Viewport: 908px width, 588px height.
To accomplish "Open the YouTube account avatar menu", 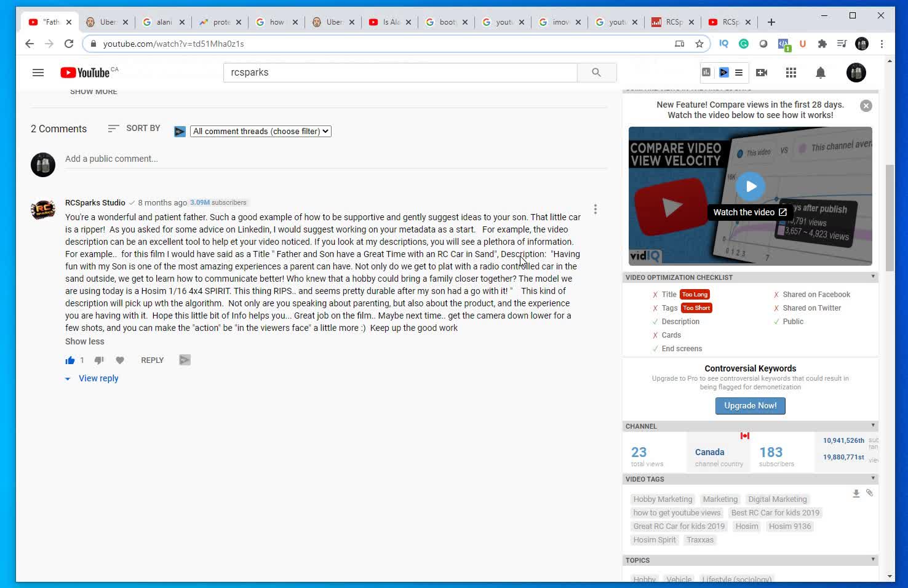I will [856, 73].
